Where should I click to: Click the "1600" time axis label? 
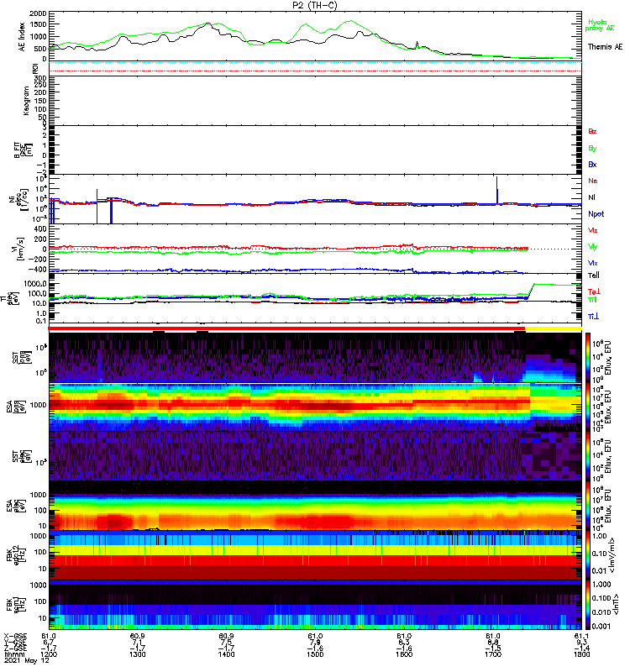pyautogui.click(x=404, y=654)
